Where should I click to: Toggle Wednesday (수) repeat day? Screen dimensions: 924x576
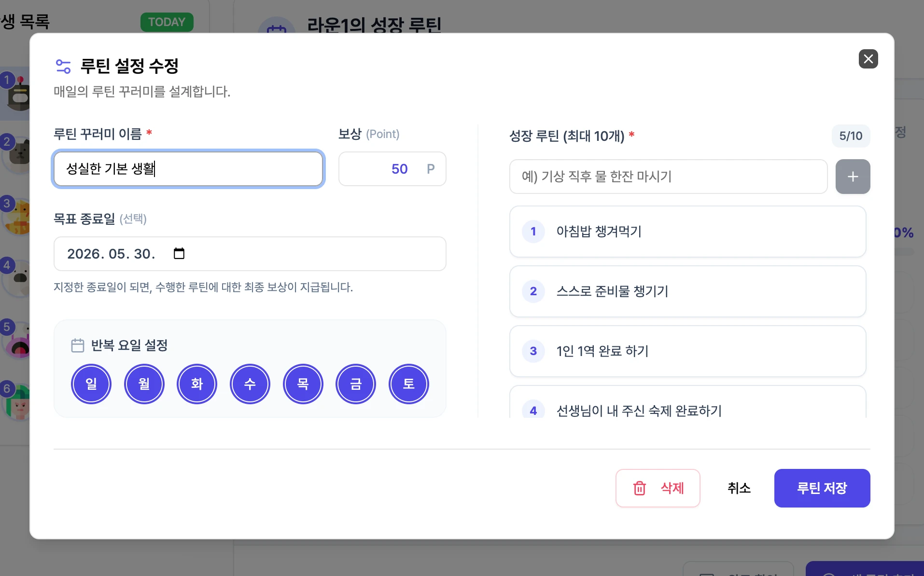[250, 384]
